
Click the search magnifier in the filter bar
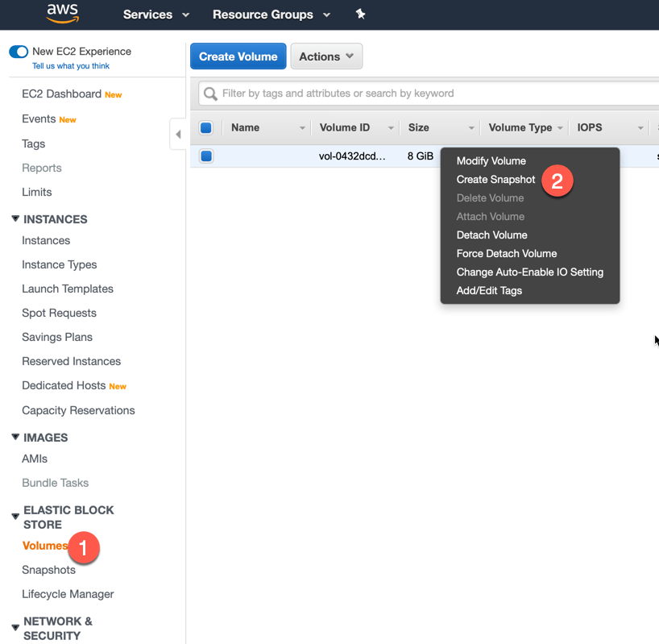(211, 93)
